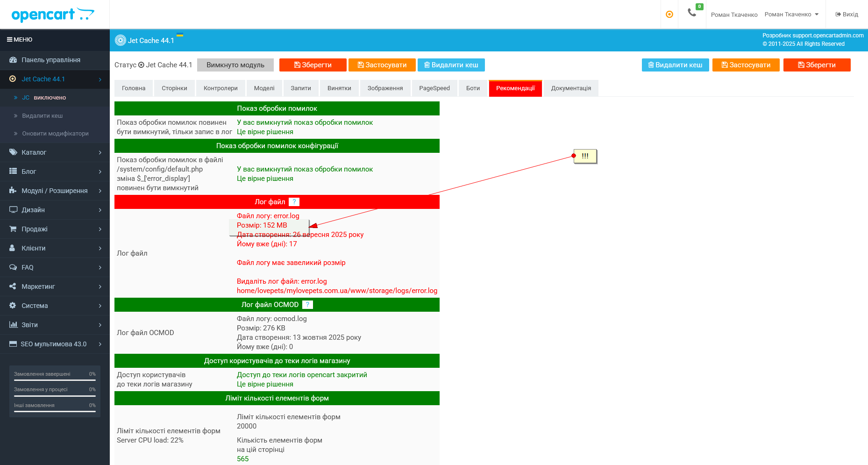The image size is (868, 465).
Task: Click the Система gear icon
Action: tap(13, 306)
